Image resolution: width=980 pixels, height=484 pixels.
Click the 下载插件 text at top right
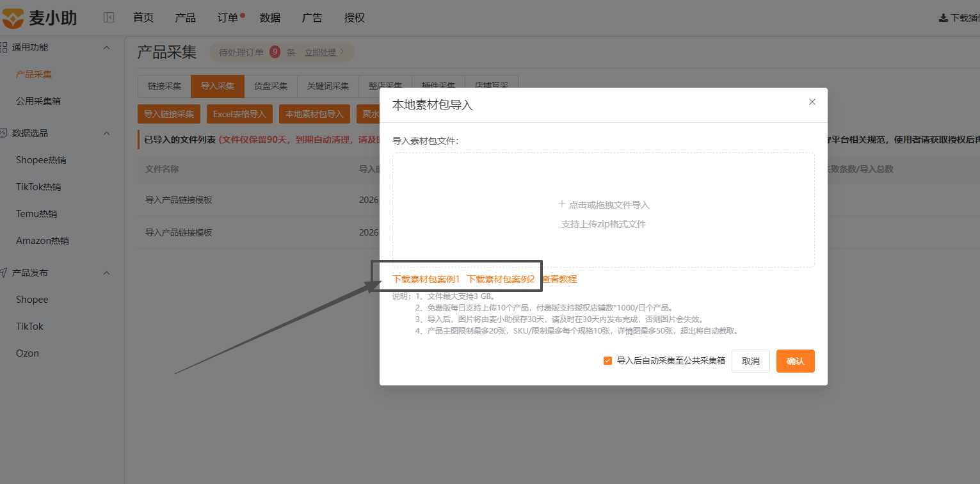coord(965,18)
